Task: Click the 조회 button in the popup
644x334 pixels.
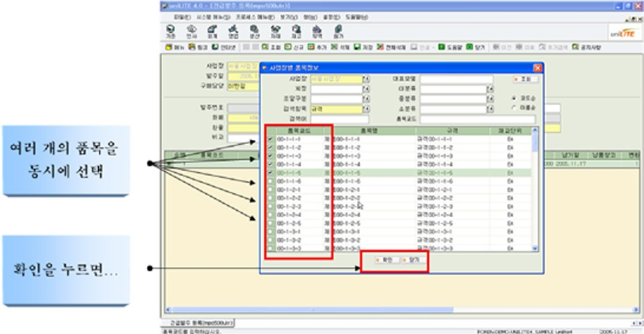Action: coord(524,79)
